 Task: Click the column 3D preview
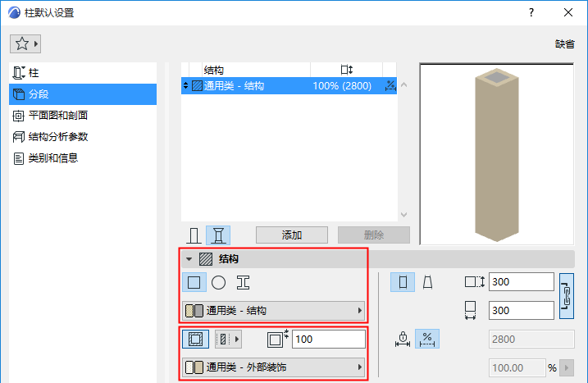tap(496, 154)
